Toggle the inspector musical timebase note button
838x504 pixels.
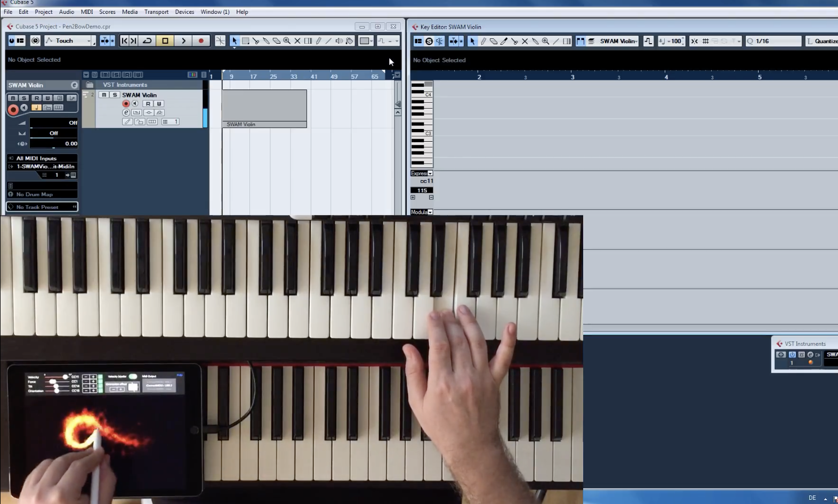coord(36,108)
